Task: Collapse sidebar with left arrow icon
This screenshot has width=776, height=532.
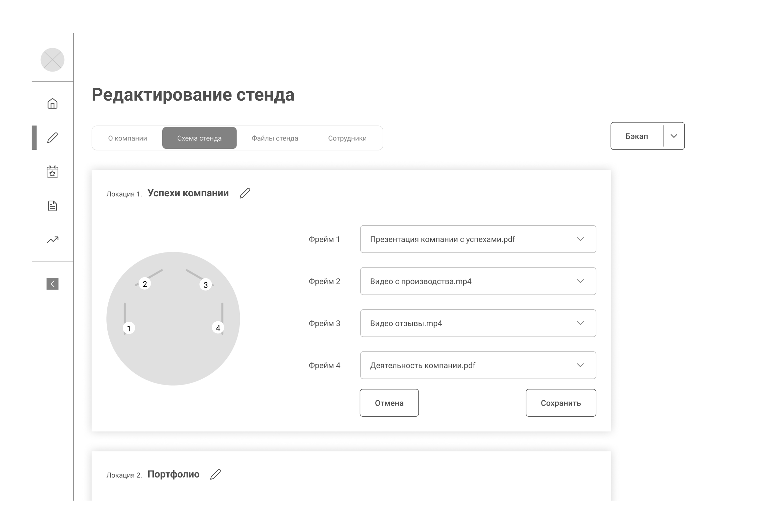Action: pyautogui.click(x=53, y=284)
